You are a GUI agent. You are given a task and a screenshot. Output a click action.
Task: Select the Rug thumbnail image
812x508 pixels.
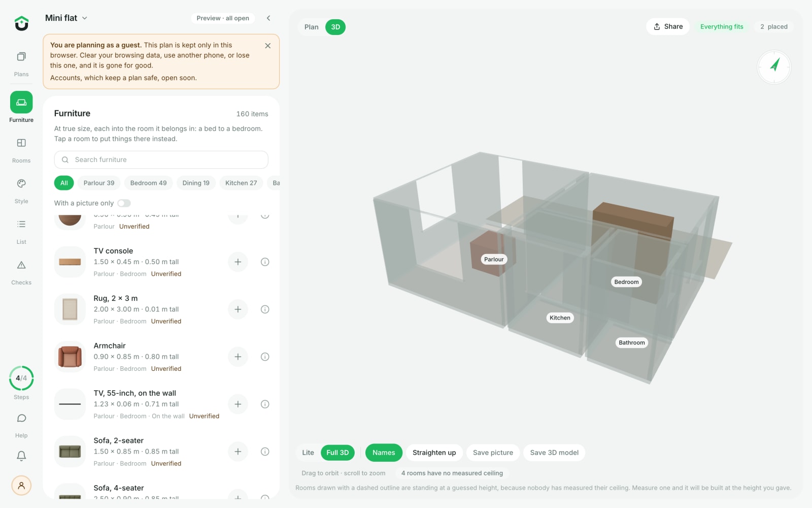[x=70, y=309]
